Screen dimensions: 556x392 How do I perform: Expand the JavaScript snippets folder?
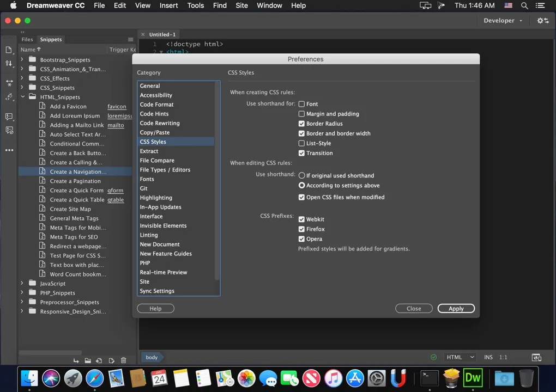22,283
